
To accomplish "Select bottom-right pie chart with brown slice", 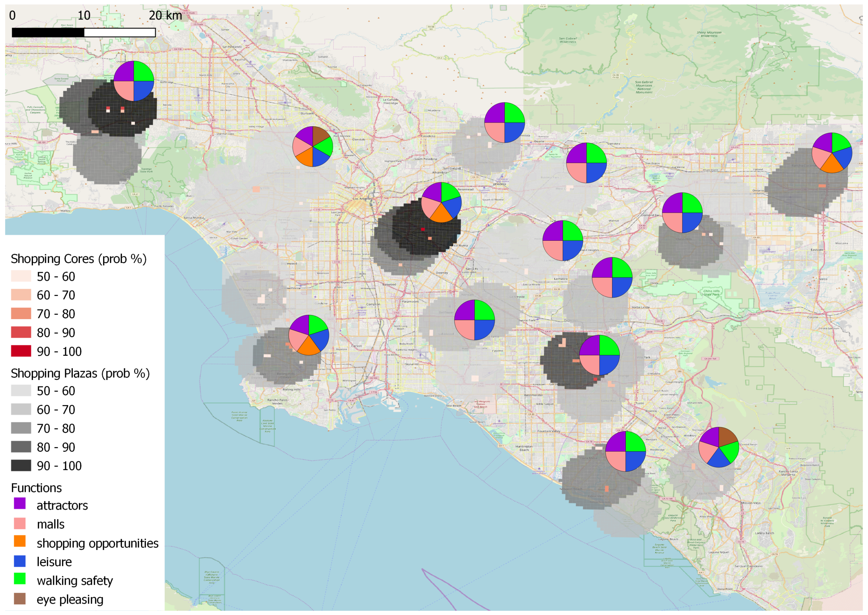I will 718,447.
